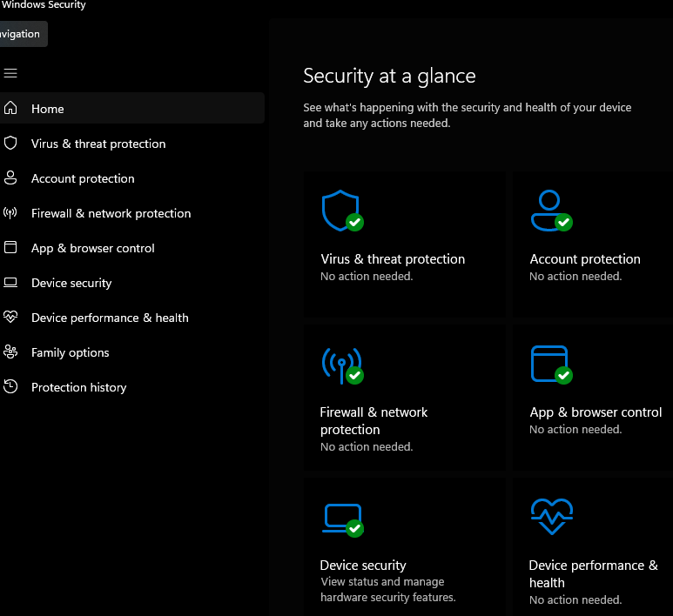Click the green checkmark badge on App & browser card
673x616 pixels.
point(563,375)
